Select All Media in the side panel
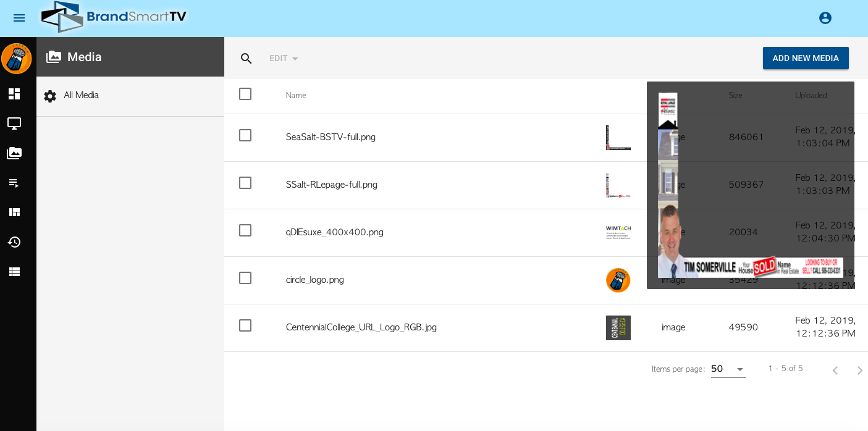The image size is (868, 431). pyautogui.click(x=81, y=96)
